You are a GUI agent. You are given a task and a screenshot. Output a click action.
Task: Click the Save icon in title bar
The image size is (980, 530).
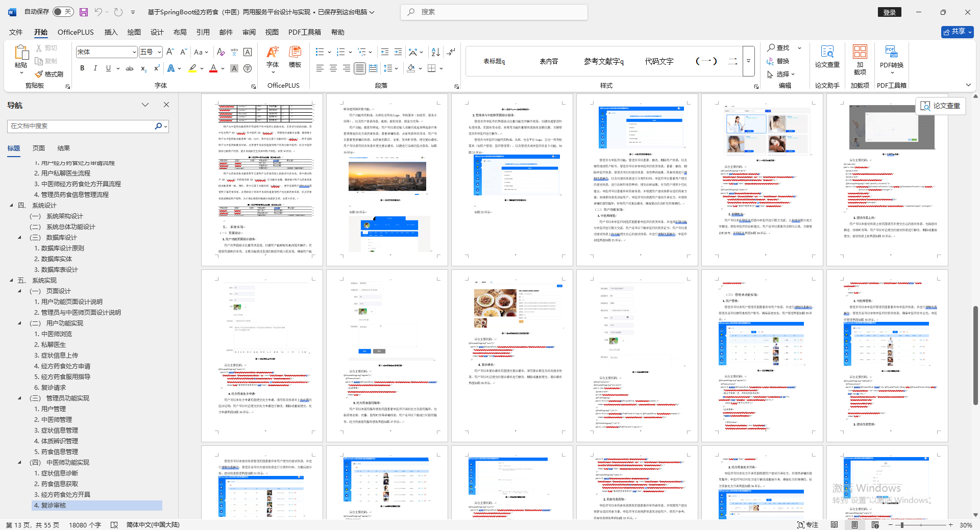click(84, 12)
